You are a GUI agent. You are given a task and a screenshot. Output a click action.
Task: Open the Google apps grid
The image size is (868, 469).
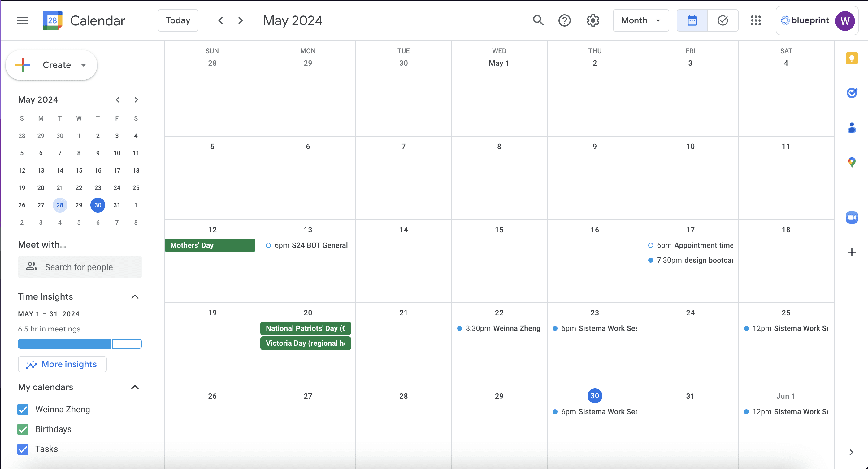tap(756, 20)
